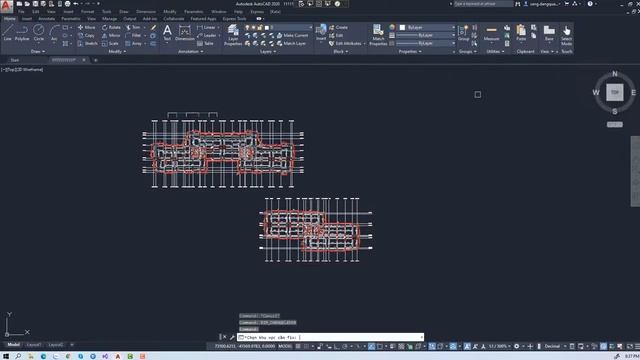Image resolution: width=640 pixels, height=360 pixels.
Task: Click the object color swatch in Properties panel
Action: tap(402, 27)
